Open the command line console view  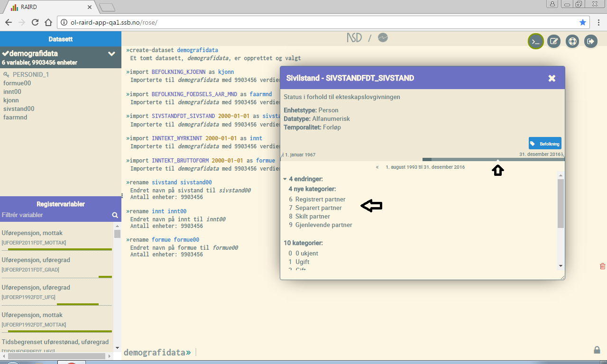(x=535, y=42)
